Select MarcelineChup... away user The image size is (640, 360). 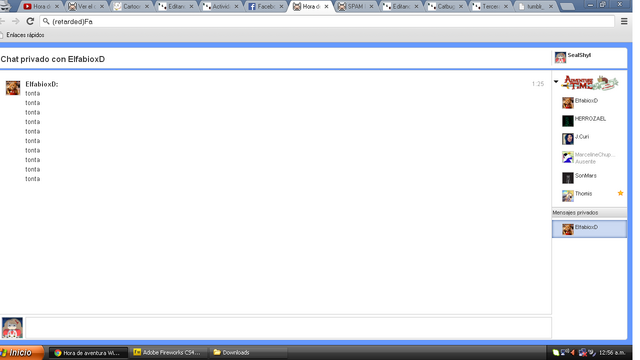[x=589, y=158]
